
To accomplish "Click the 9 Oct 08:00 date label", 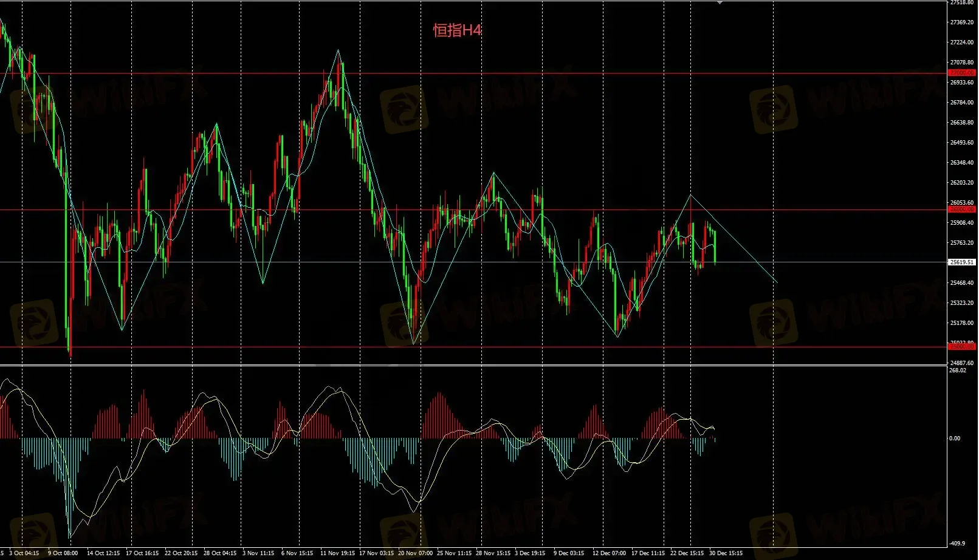I will click(x=63, y=553).
